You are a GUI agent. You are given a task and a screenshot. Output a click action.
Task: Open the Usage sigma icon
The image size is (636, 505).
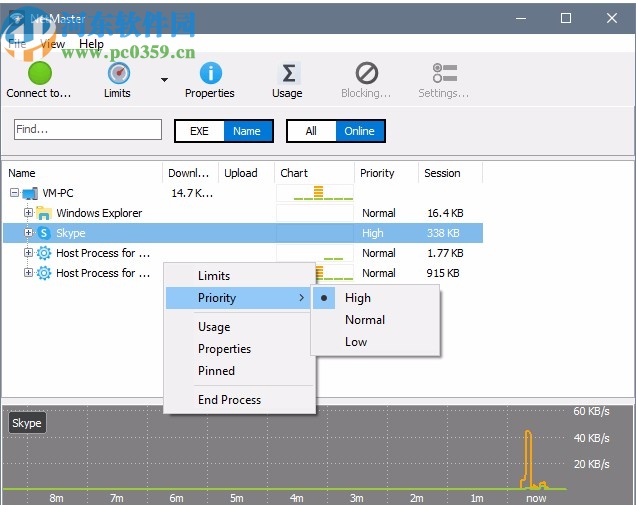(288, 73)
